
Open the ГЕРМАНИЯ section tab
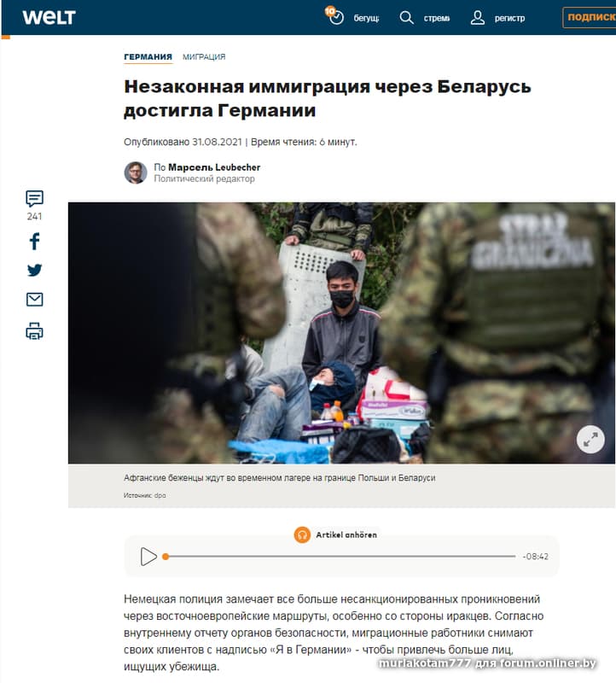148,56
